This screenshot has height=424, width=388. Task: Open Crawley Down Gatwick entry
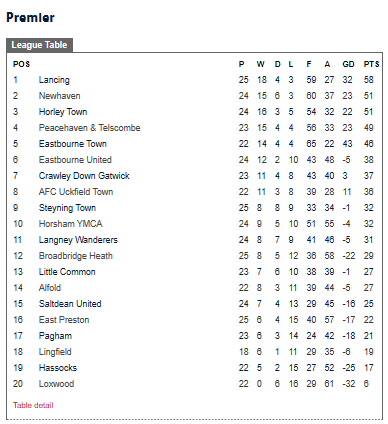pos(84,176)
